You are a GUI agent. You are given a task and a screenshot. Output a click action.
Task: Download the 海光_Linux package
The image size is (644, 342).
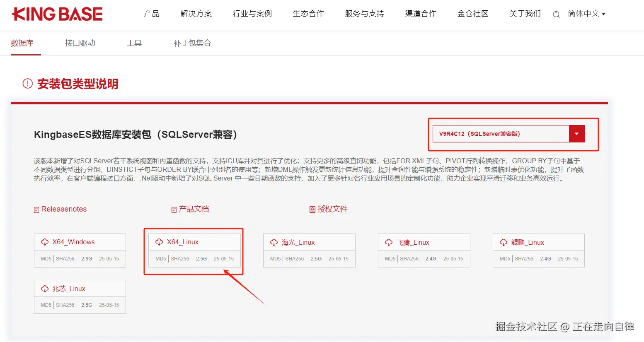(298, 243)
